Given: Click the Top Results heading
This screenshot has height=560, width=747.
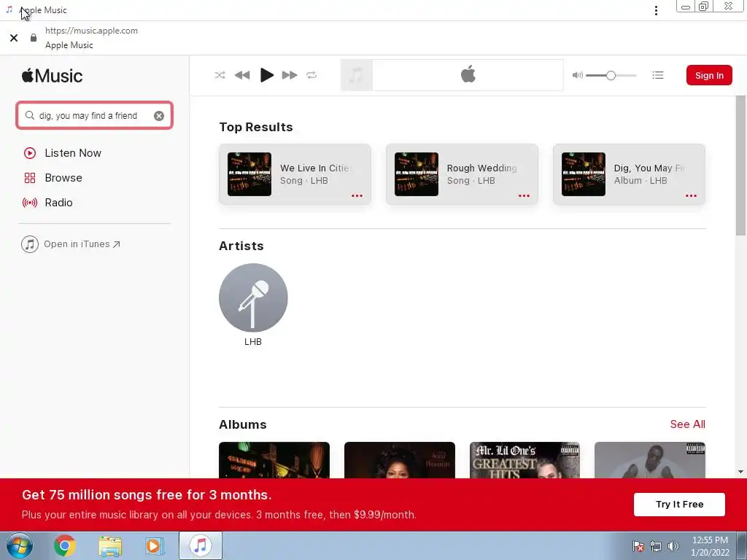Looking at the screenshot, I should point(256,127).
